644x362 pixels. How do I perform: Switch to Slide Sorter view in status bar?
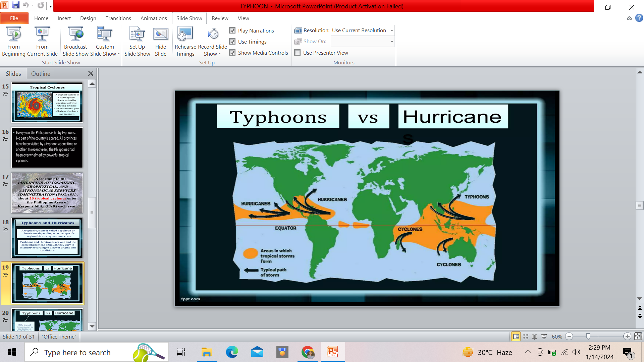(x=526, y=337)
